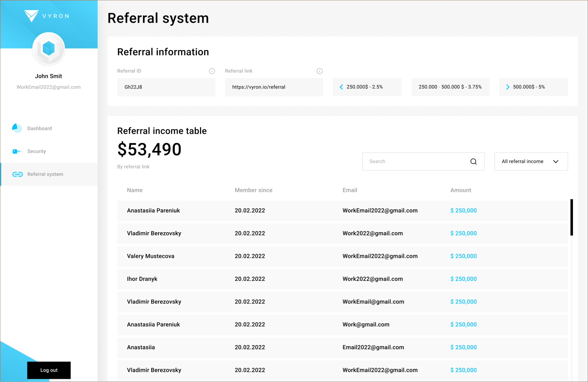Open the Security menu item
Image resolution: width=588 pixels, height=382 pixels.
tap(36, 151)
